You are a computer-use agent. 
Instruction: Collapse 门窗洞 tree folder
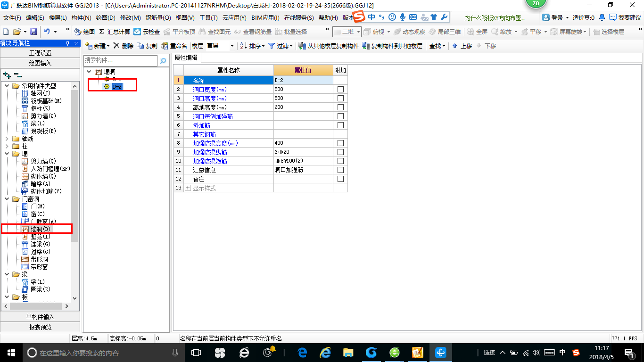[x=7, y=199]
